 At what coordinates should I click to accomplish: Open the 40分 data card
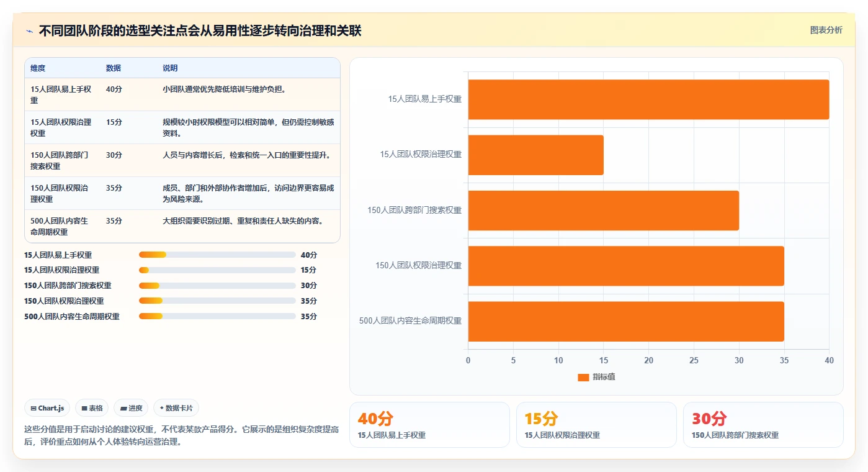(429, 425)
